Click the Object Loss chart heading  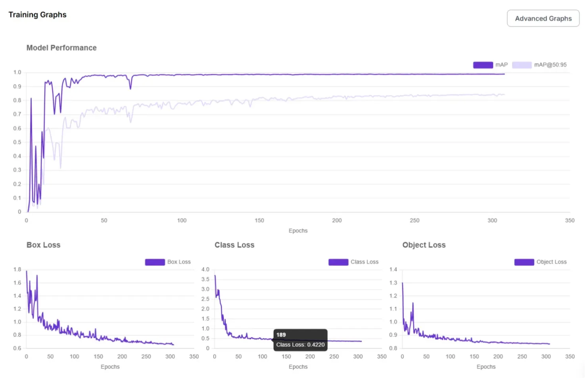coord(424,245)
